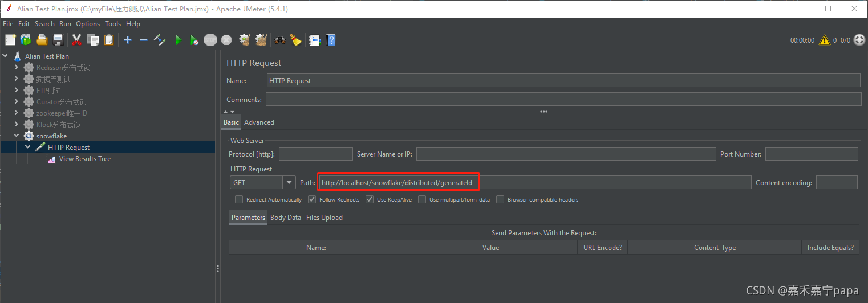Click the Path field with localhost URL
This screenshot has width=868, height=303.
[534, 182]
